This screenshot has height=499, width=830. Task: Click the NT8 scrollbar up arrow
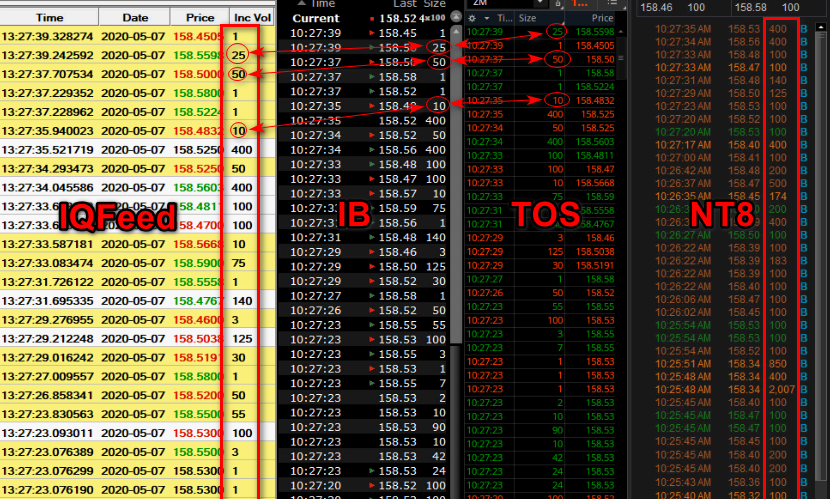point(821,26)
